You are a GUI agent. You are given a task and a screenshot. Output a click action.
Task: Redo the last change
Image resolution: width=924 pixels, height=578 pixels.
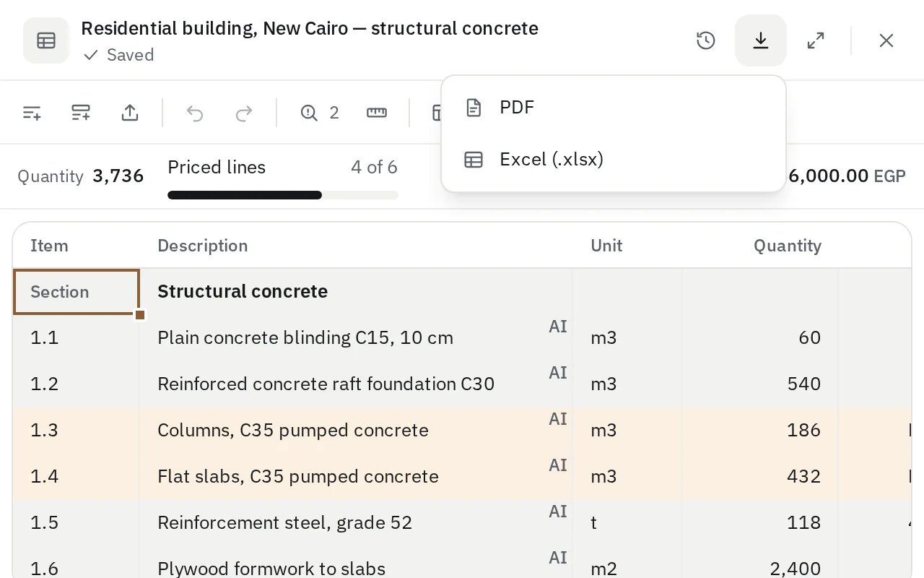coord(244,113)
